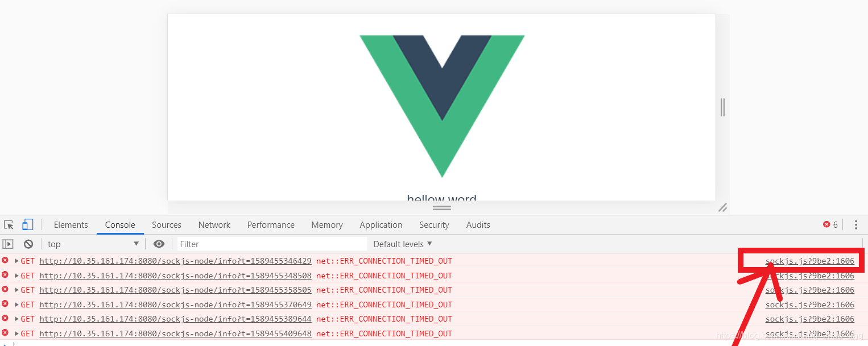The image size is (868, 346).
Task: Expand the error entry for t=1589455370649
Action: pos(16,305)
